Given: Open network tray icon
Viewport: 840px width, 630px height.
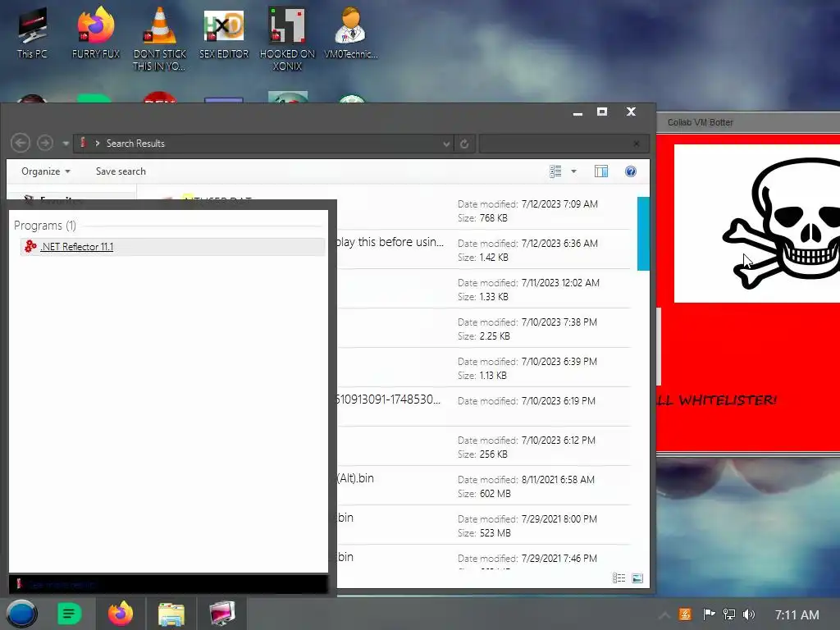Looking at the screenshot, I should [729, 614].
